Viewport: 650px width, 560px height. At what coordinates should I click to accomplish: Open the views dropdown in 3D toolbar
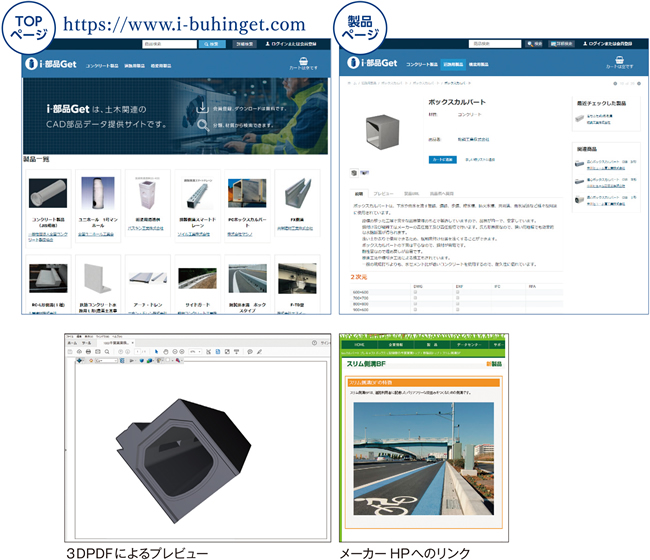[x=107, y=361]
